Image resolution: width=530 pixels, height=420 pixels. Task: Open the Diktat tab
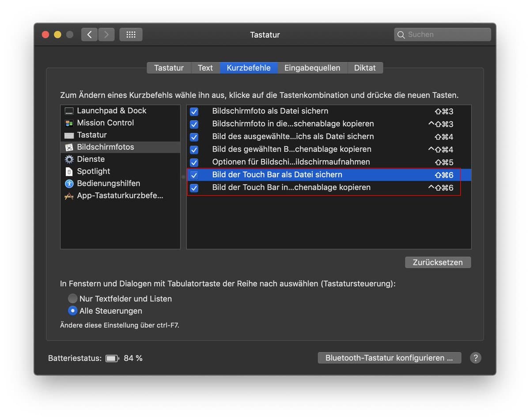pyautogui.click(x=365, y=68)
